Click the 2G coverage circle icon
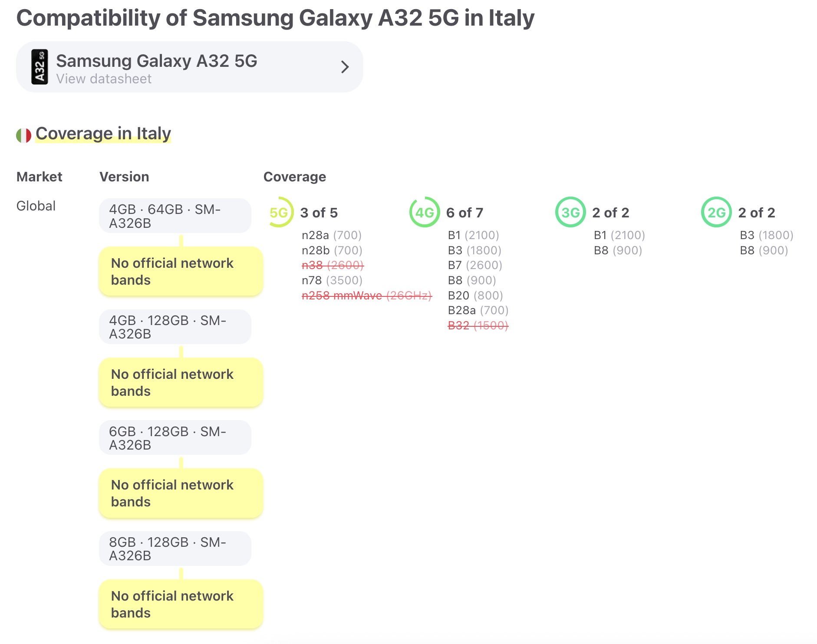This screenshot has height=644, width=817. pos(716,213)
